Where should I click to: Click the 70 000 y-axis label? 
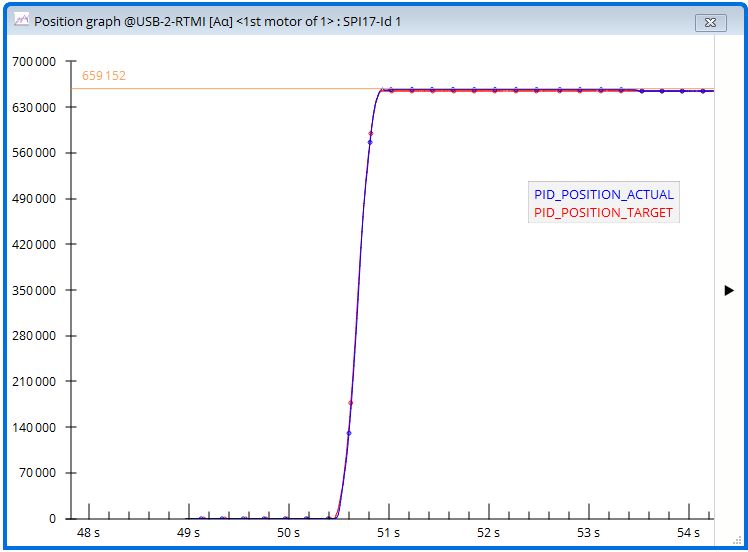click(x=37, y=473)
